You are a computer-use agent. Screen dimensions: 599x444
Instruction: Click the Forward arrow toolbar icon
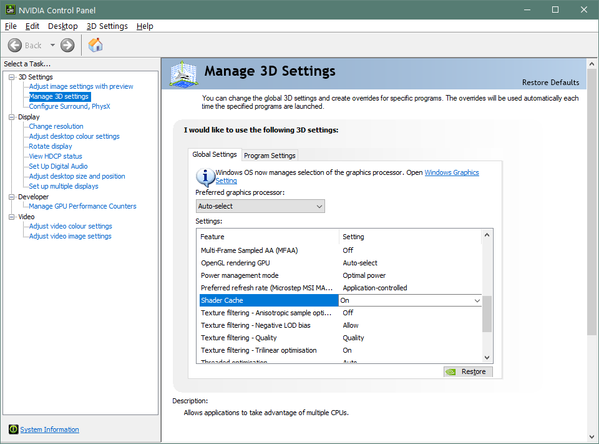point(68,45)
